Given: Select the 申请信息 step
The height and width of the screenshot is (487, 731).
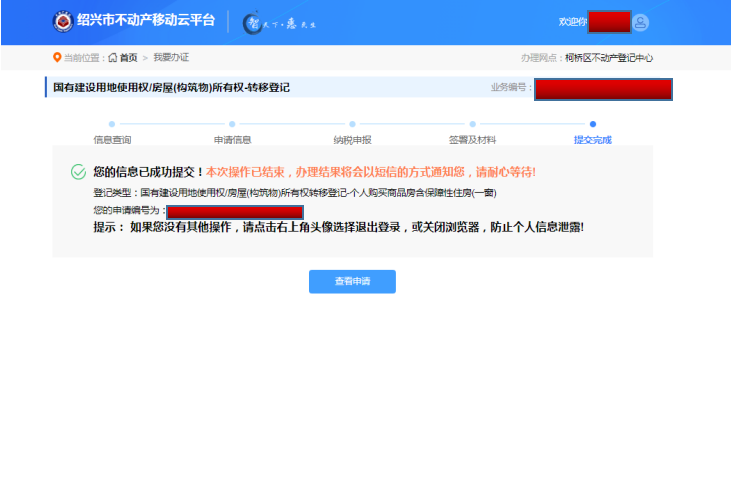Looking at the screenshot, I should pos(232,140).
